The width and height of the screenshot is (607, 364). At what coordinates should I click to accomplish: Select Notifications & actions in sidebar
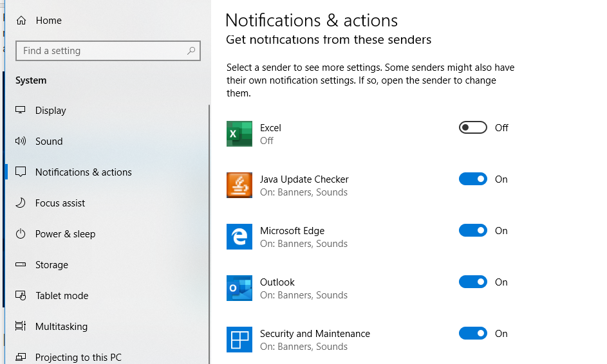(83, 172)
